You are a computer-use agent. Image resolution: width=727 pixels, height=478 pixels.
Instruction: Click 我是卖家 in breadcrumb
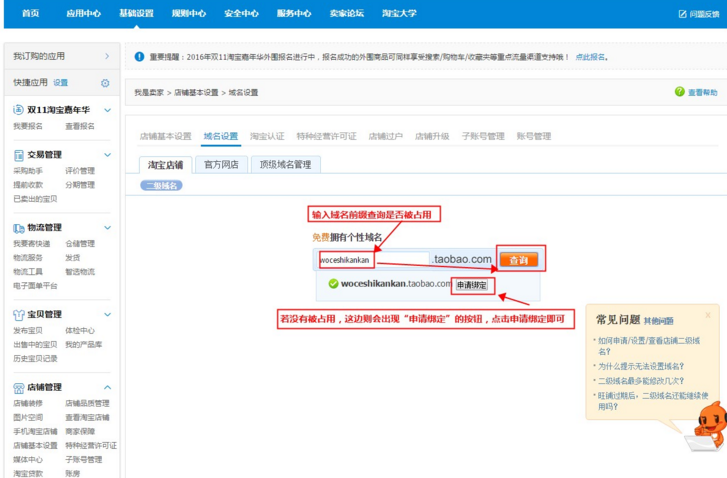coord(149,93)
